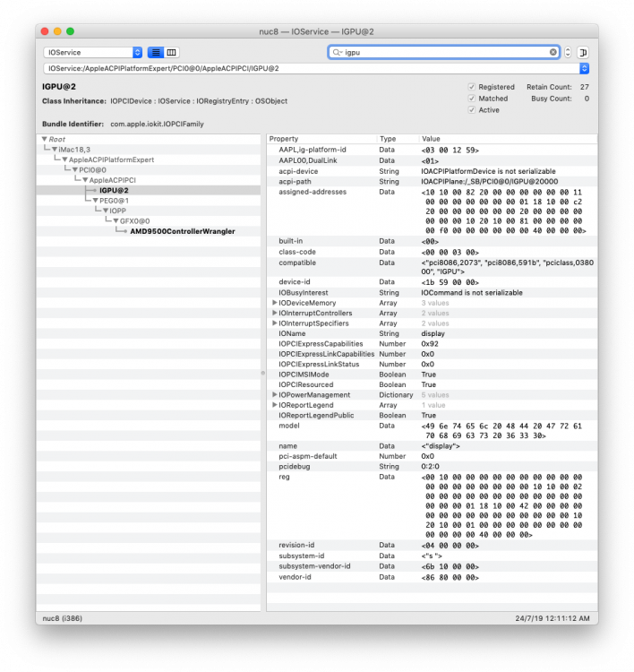
Task: Expand the IODeviceMemory array
Action: (x=275, y=303)
